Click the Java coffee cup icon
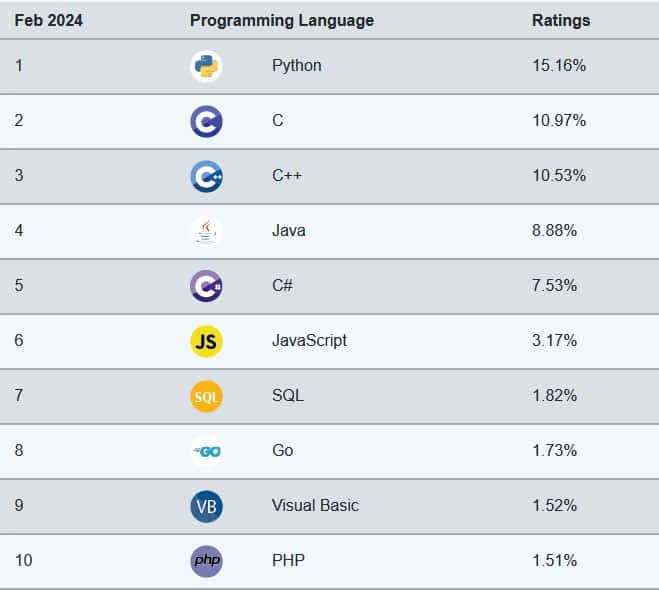 (x=206, y=231)
